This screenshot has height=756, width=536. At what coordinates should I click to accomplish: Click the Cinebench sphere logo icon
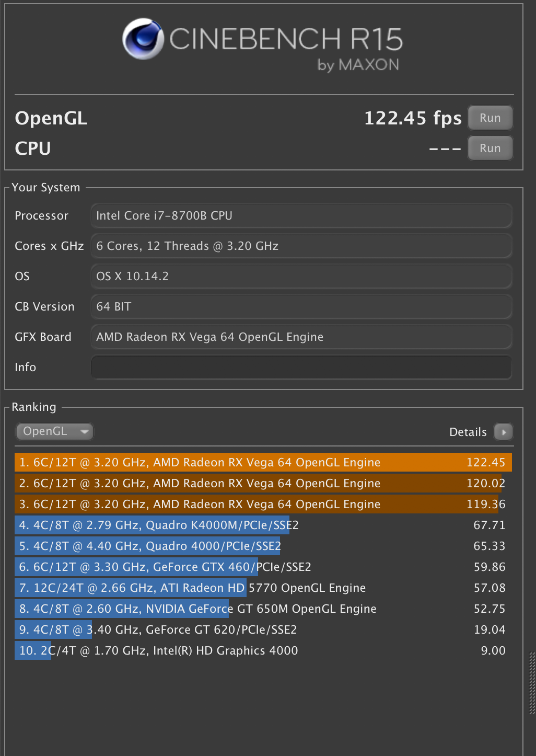coord(143,39)
